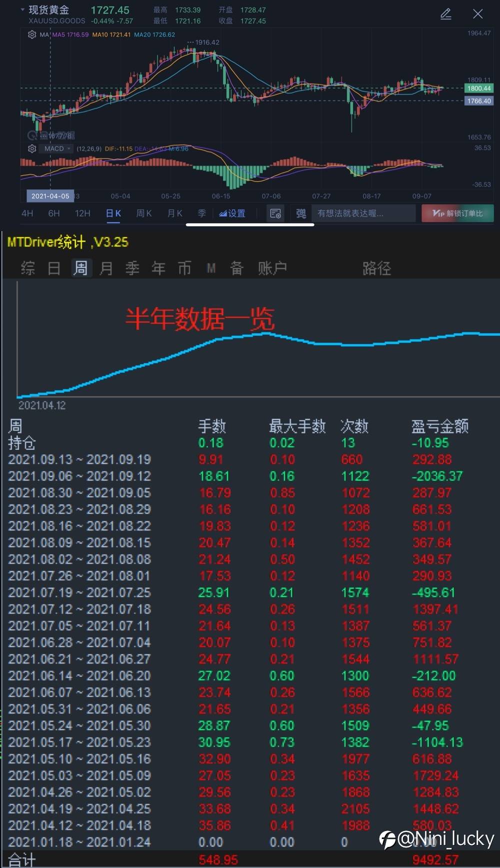Open the 账户 account tab
Image resolution: width=500 pixels, height=868 pixels.
point(272,268)
